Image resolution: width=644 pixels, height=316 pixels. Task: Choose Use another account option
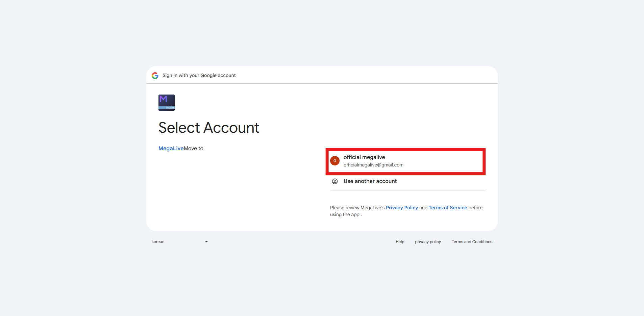point(407,181)
